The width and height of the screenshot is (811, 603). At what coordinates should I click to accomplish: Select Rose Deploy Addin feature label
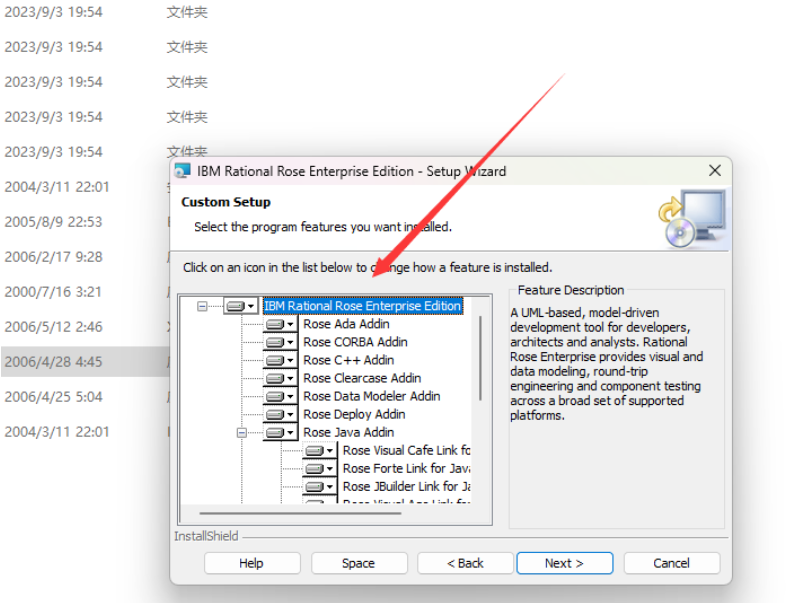click(354, 415)
